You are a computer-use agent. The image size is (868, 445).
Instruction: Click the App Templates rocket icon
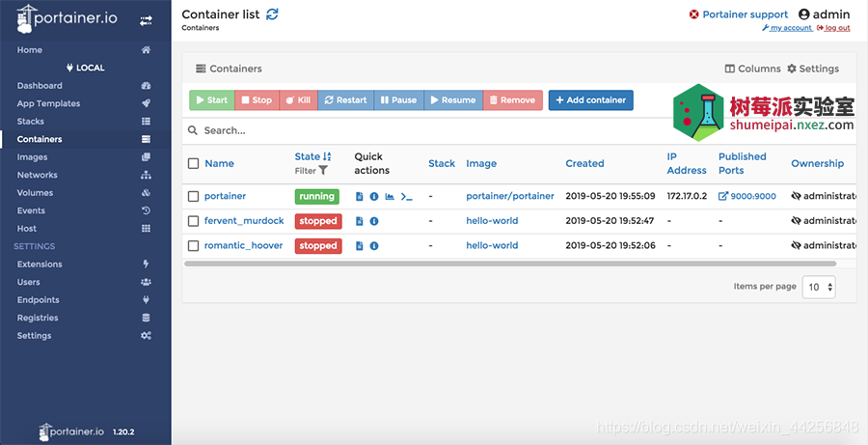tap(147, 103)
